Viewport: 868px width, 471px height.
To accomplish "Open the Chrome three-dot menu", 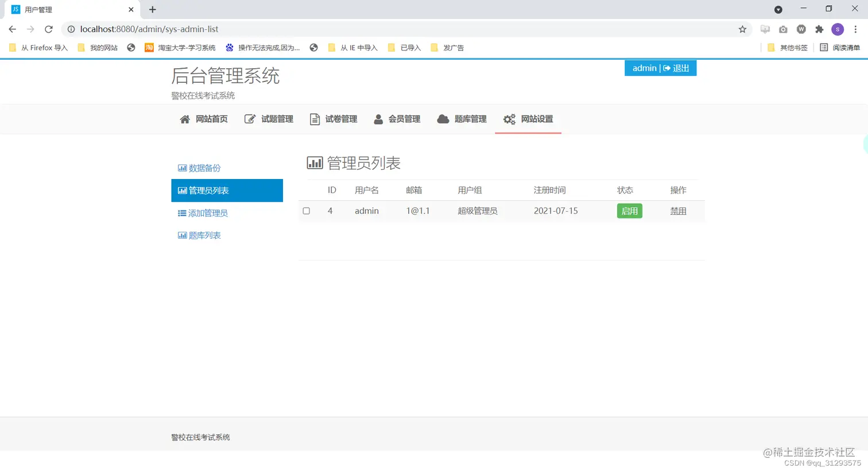I will pyautogui.click(x=855, y=29).
